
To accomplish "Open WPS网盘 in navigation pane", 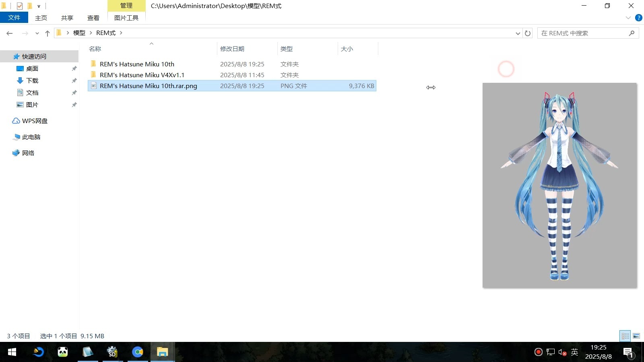I will pyautogui.click(x=35, y=121).
